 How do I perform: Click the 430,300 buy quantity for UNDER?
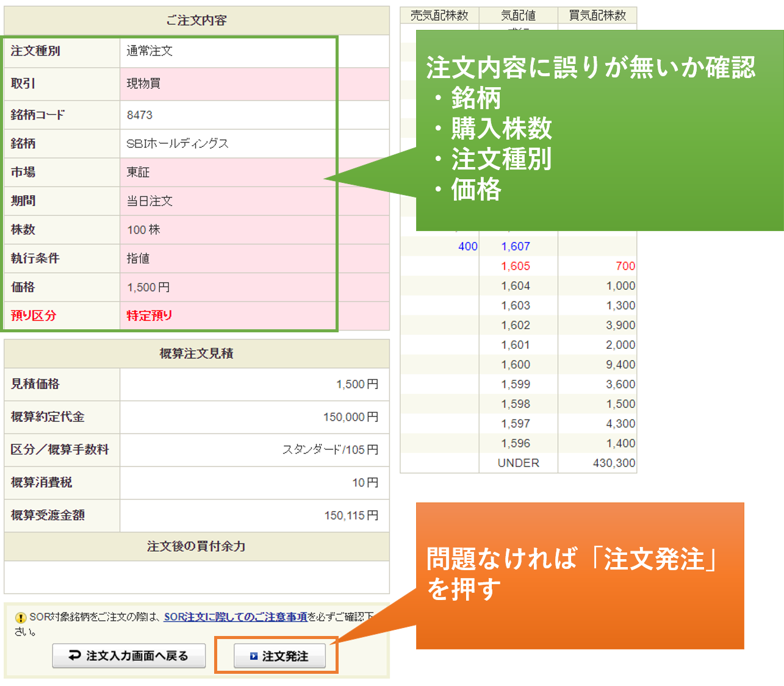[x=614, y=463]
